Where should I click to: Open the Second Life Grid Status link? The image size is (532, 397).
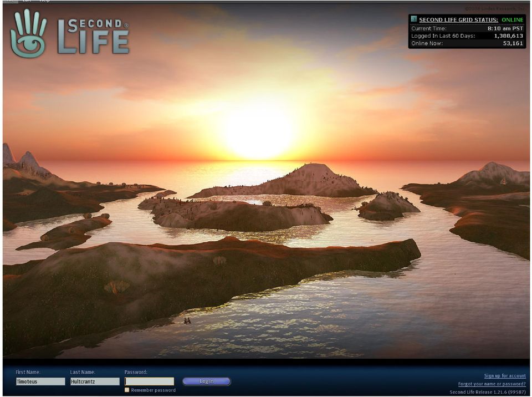pyautogui.click(x=458, y=20)
